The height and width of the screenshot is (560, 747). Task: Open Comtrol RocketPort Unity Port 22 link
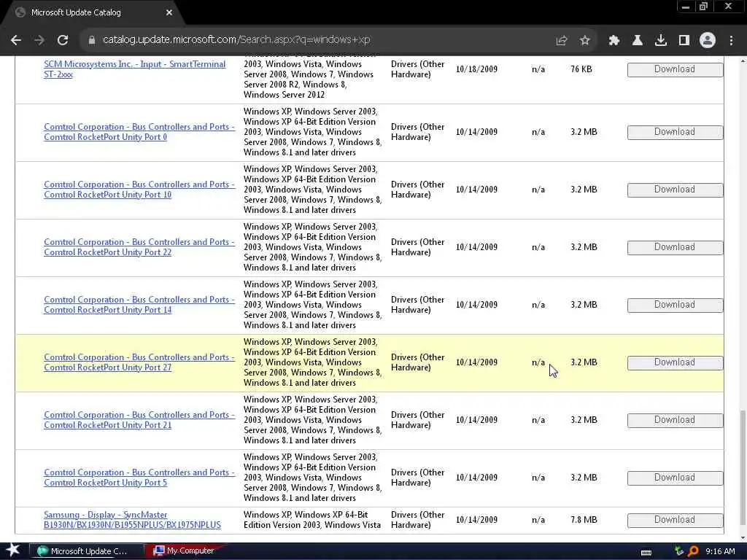tap(139, 247)
